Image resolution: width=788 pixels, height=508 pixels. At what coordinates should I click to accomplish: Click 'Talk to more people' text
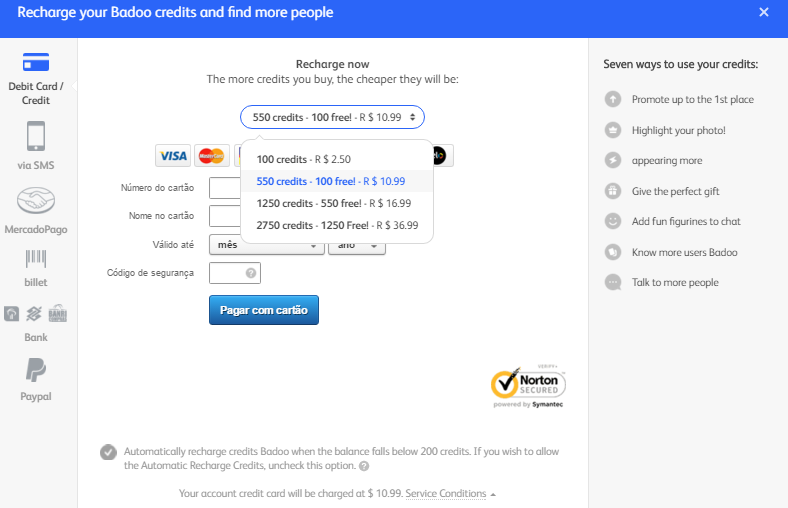[x=675, y=282]
